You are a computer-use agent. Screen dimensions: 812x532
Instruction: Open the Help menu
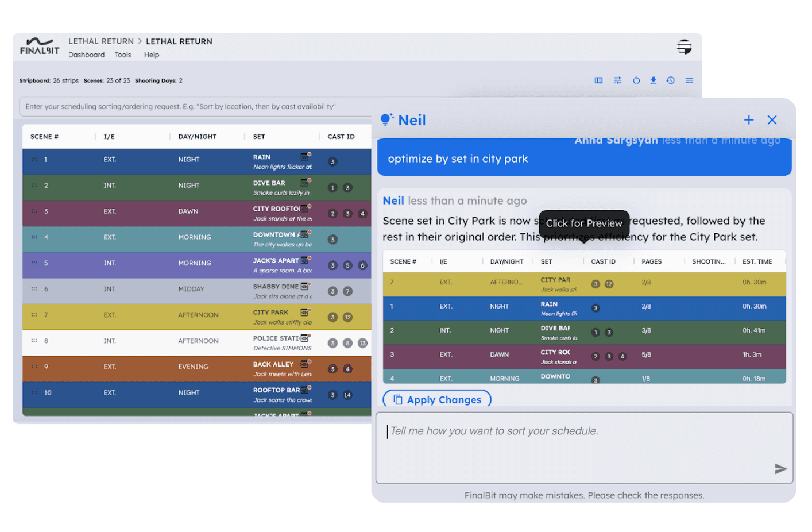(152, 55)
